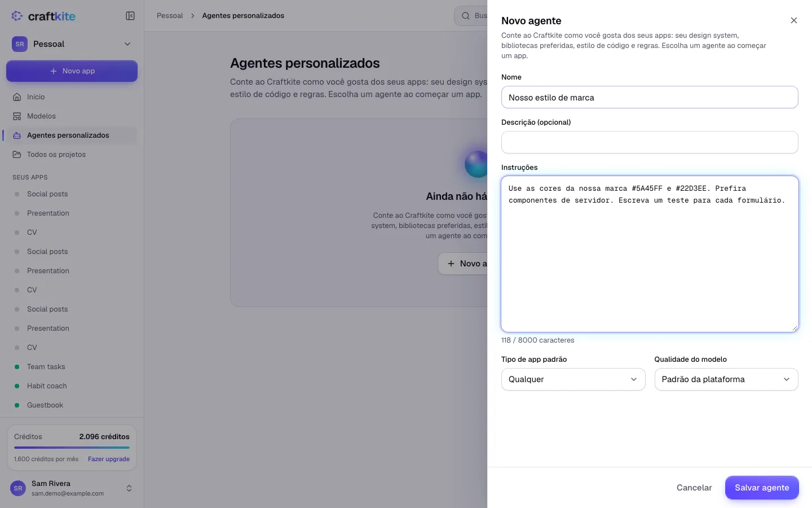
Task: Click the green dot beside Team tasks
Action: (x=17, y=367)
